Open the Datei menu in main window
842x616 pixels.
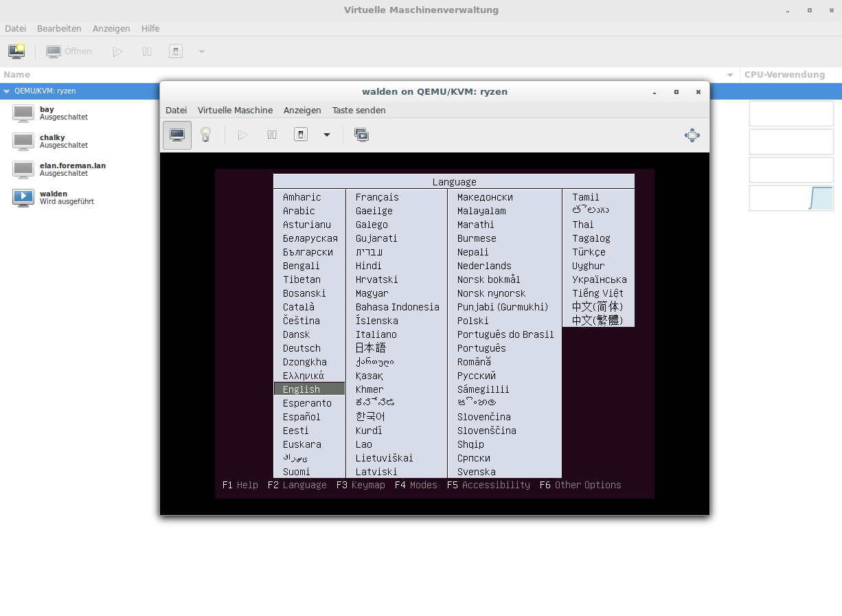pyautogui.click(x=15, y=29)
